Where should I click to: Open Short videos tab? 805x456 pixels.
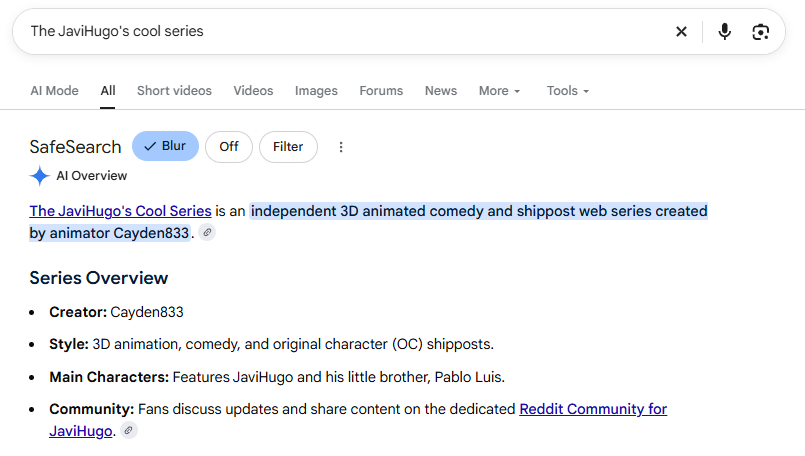[174, 91]
